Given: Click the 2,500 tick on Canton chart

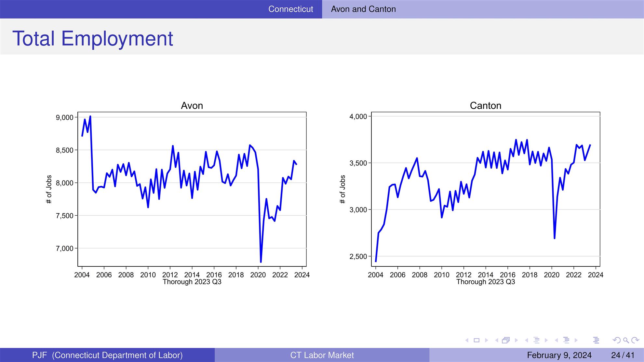Looking at the screenshot, I should click(358, 257).
